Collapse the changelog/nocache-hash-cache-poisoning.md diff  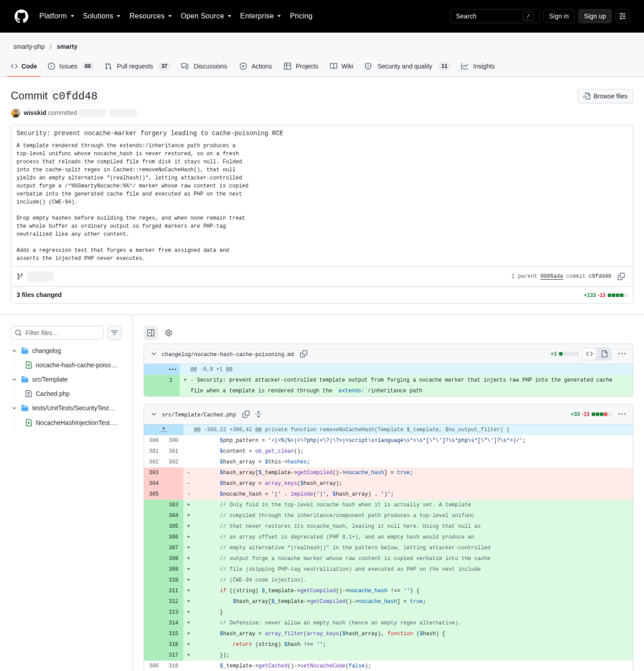tap(154, 354)
